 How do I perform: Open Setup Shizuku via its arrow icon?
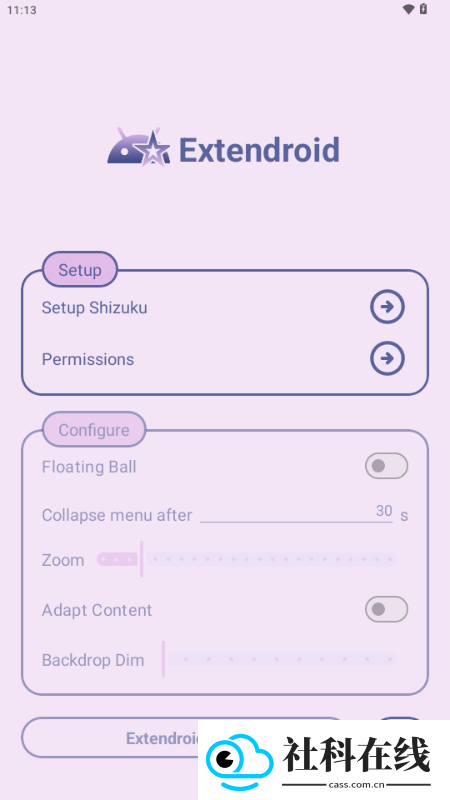(x=387, y=307)
